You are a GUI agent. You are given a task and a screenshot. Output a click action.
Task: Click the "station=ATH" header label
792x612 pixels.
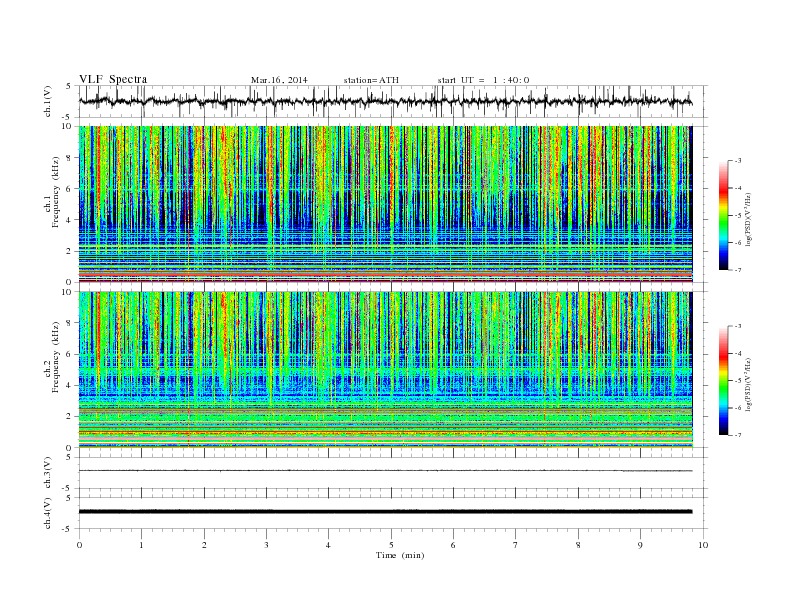coord(371,80)
